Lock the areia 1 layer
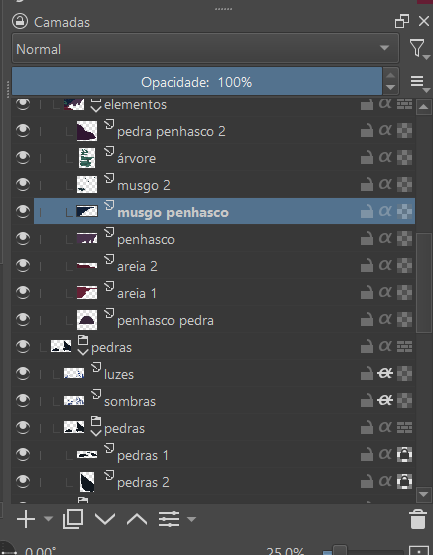The height and width of the screenshot is (555, 433). click(x=367, y=293)
